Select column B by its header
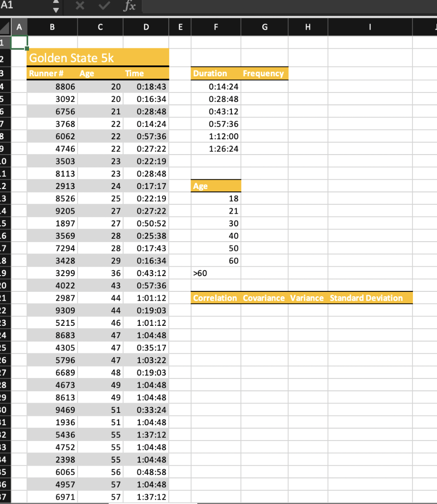The width and height of the screenshot is (437, 504). (52, 27)
